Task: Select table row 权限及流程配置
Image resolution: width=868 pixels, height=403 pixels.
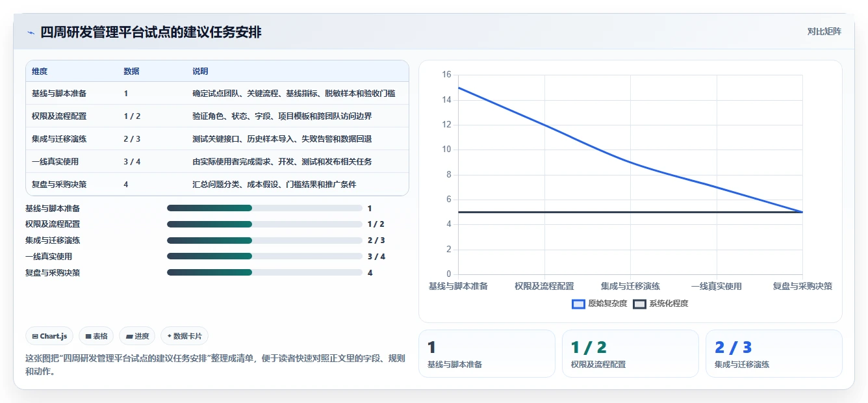Action: (217, 116)
